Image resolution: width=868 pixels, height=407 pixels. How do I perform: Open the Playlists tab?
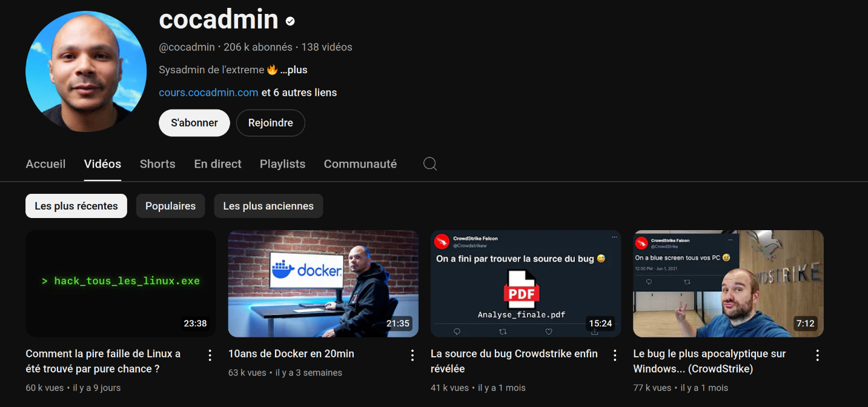click(282, 164)
